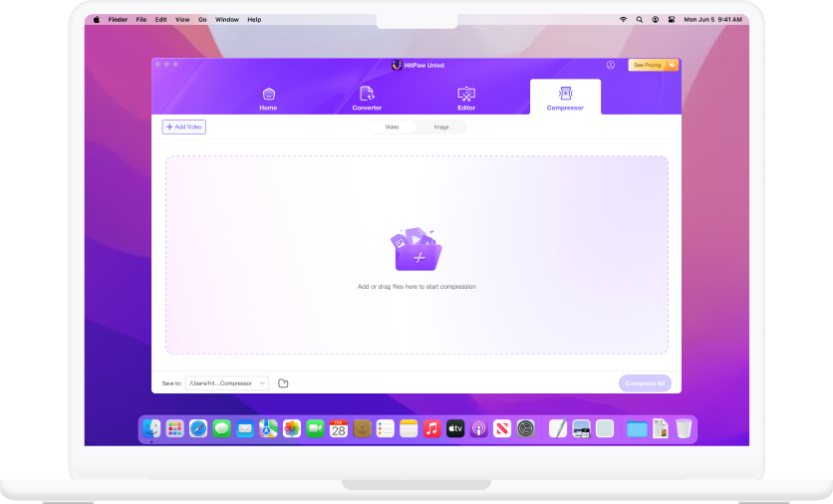Click the Wi-Fi status icon

pos(623,20)
